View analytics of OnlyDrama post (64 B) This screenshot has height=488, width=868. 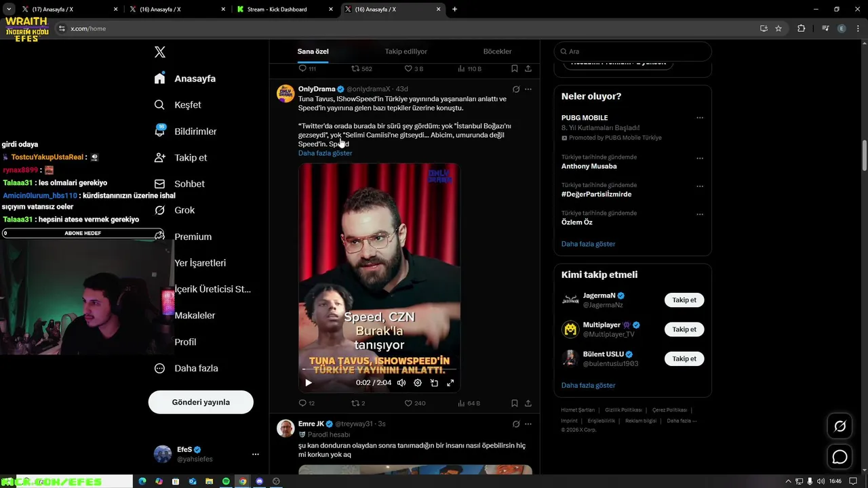(x=469, y=403)
